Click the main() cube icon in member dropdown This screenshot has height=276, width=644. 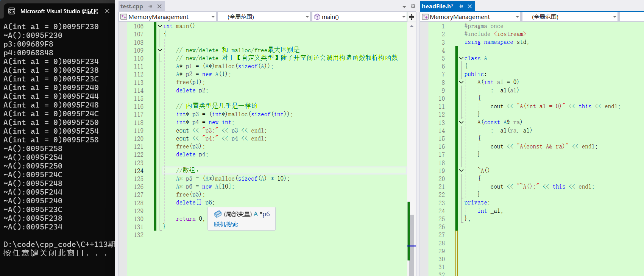[x=317, y=17]
